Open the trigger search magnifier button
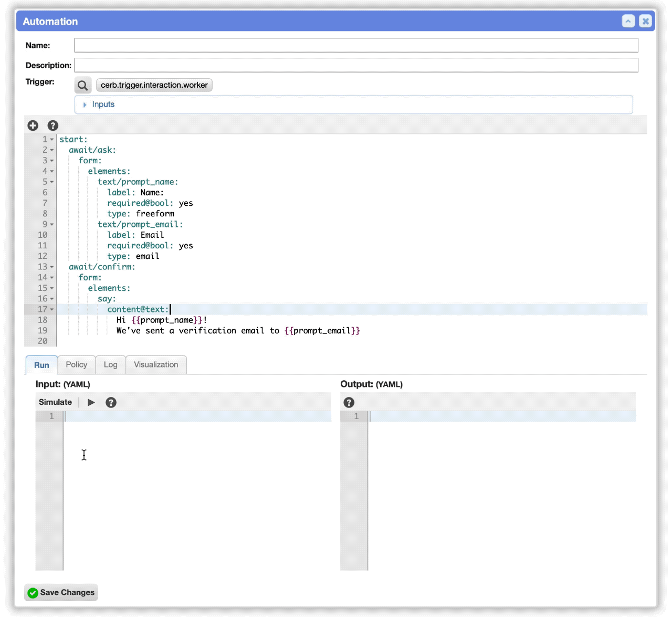 [x=83, y=85]
